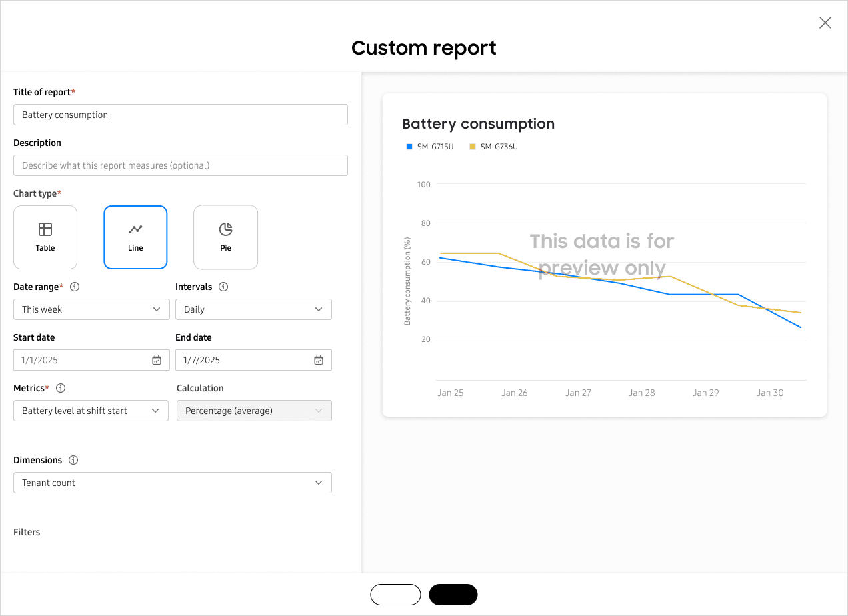Screen dimensions: 848x616
Task: Click the black filled button at bottom
Action: [x=453, y=595]
